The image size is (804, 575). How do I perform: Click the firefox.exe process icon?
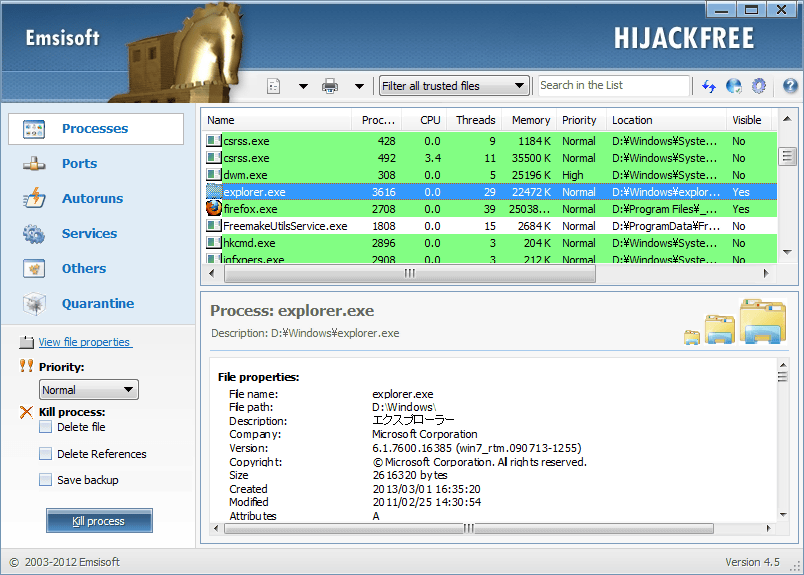pos(214,209)
